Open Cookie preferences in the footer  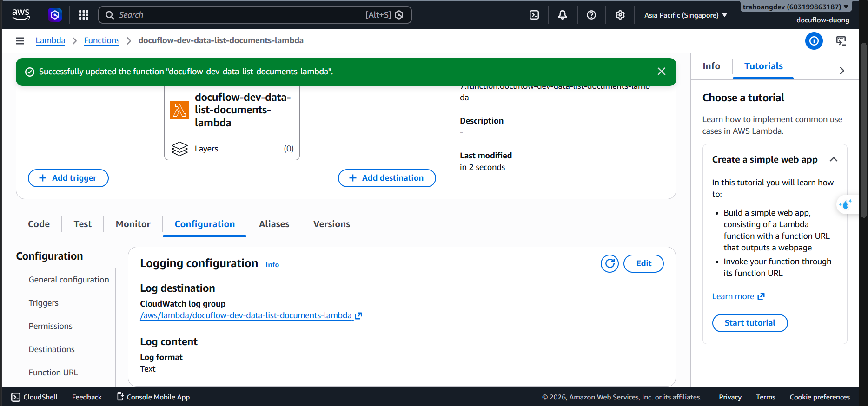click(x=820, y=397)
